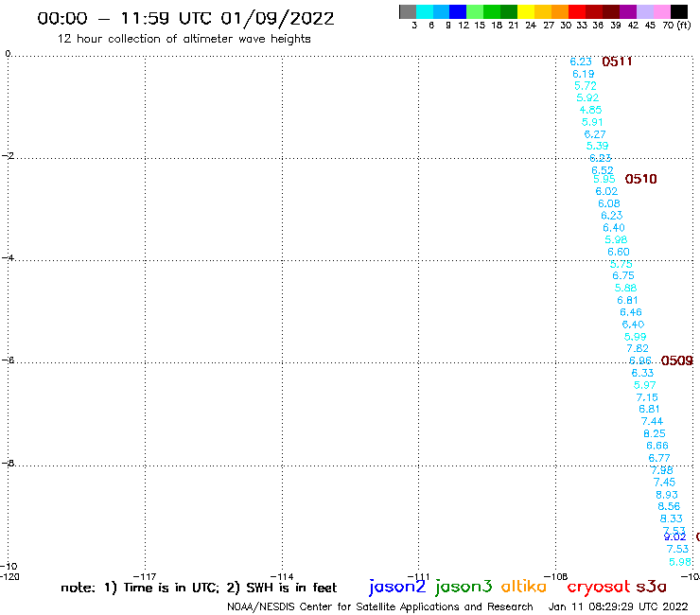Pick the orange swatch in the color legend
Viewport: 700px width, 615px height.
(x=560, y=11)
